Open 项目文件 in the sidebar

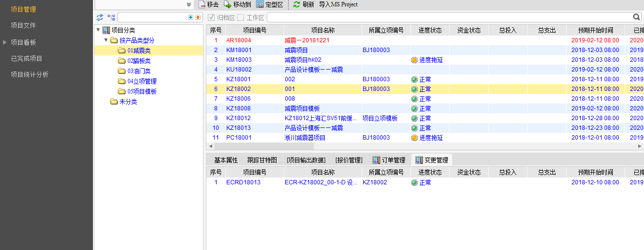pyautogui.click(x=23, y=25)
